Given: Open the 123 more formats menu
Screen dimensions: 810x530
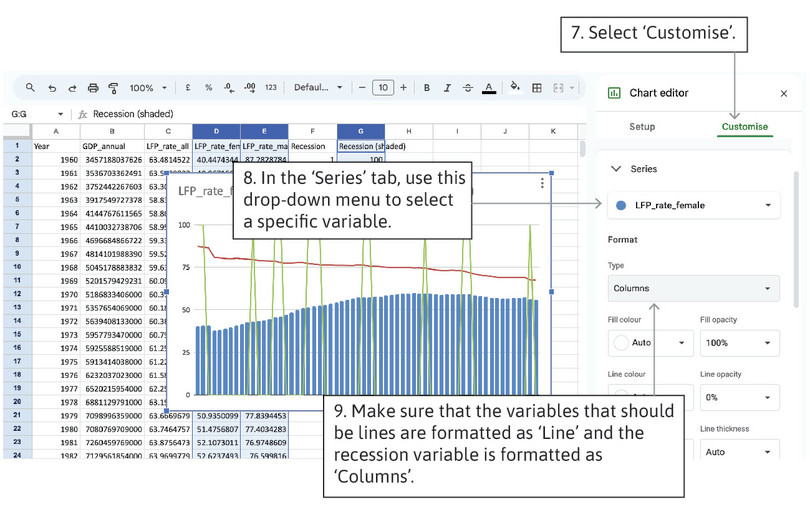Looking at the screenshot, I should (271, 88).
